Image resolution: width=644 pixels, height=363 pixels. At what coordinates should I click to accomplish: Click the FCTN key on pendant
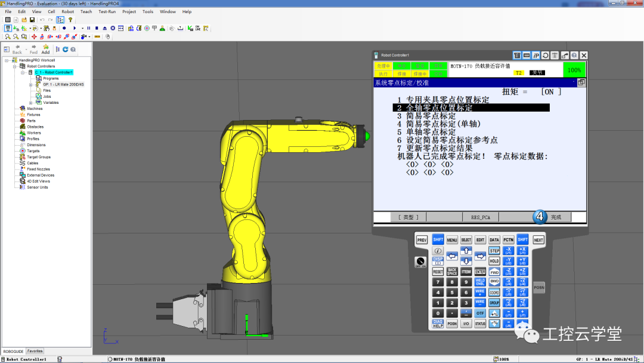click(x=508, y=240)
